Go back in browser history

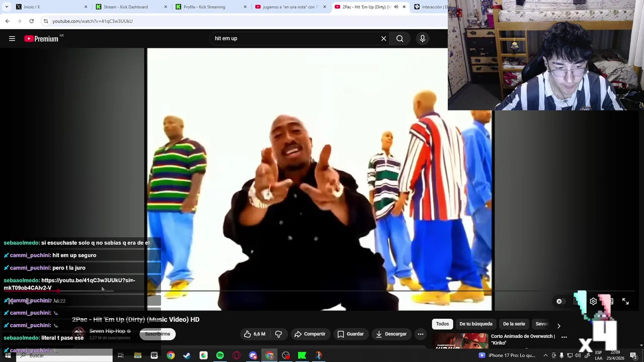(x=7, y=21)
